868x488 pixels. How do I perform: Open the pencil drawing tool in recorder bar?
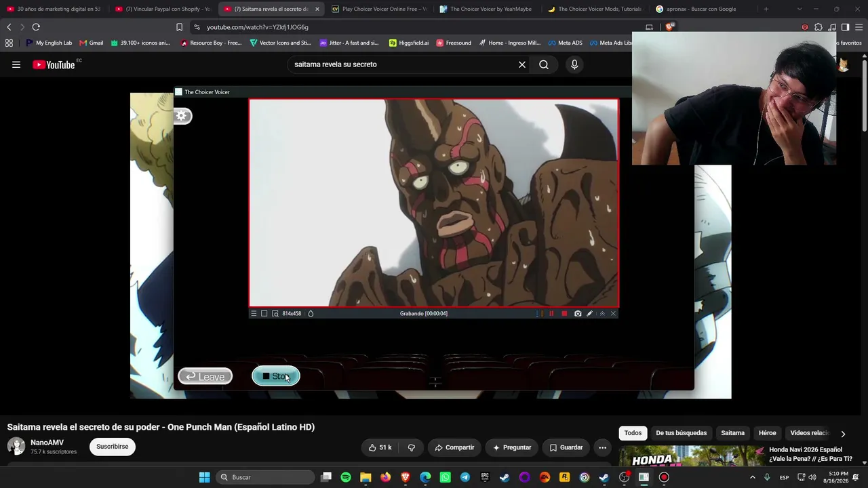pos(589,314)
